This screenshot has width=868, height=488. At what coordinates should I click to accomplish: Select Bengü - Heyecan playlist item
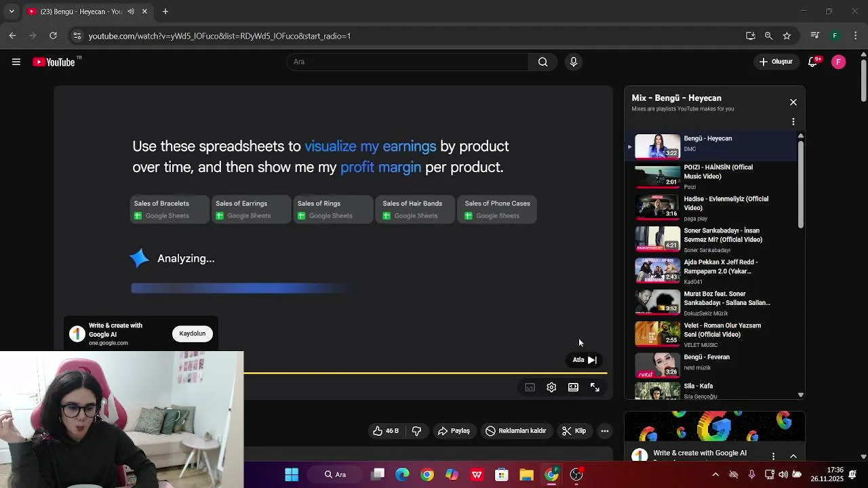[710, 145]
